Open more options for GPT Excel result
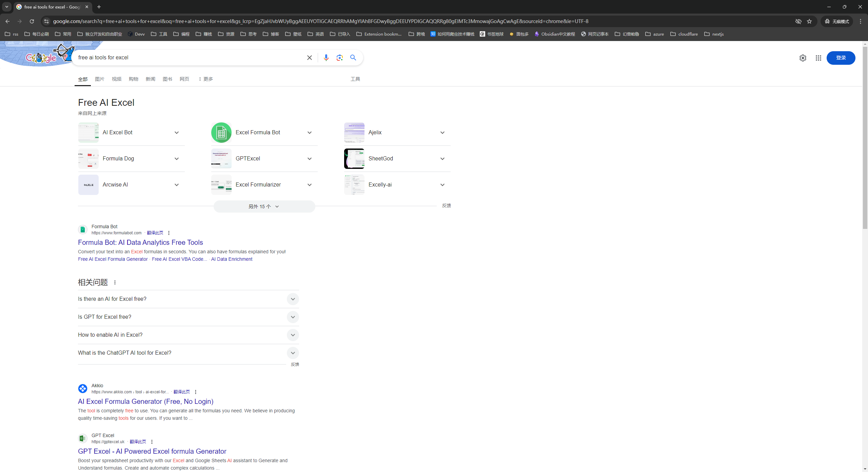Viewport: 868px width, 472px height. [x=152, y=442]
